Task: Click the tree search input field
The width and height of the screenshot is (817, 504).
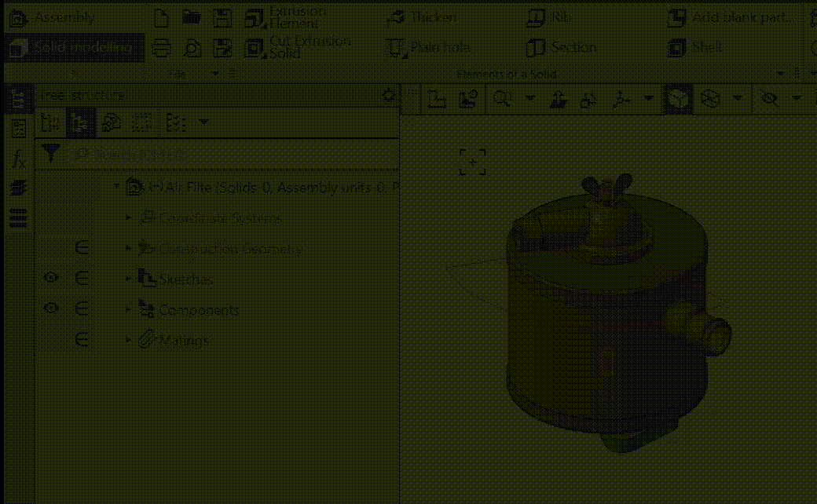Action: pyautogui.click(x=236, y=155)
